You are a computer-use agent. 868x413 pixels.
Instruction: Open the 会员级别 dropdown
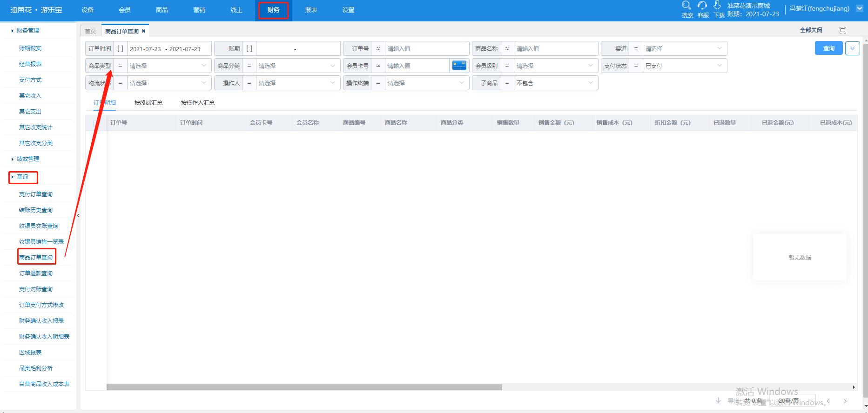[556, 66]
